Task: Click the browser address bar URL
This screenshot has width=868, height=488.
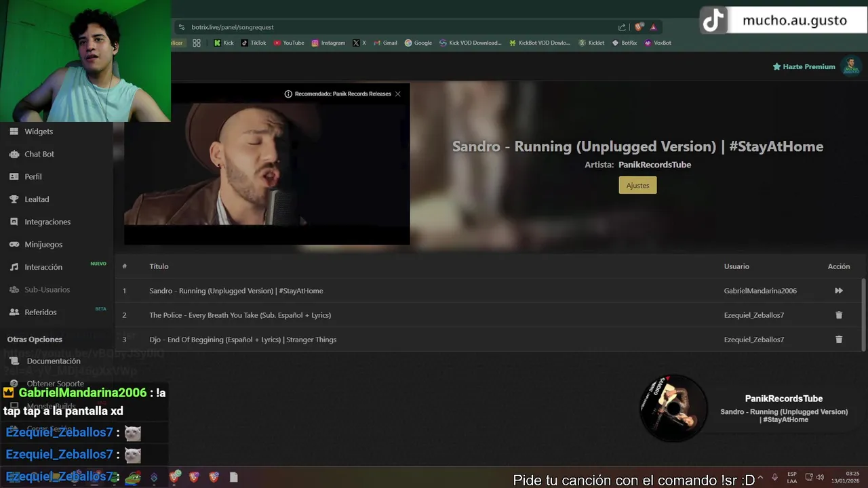Action: click(x=233, y=27)
